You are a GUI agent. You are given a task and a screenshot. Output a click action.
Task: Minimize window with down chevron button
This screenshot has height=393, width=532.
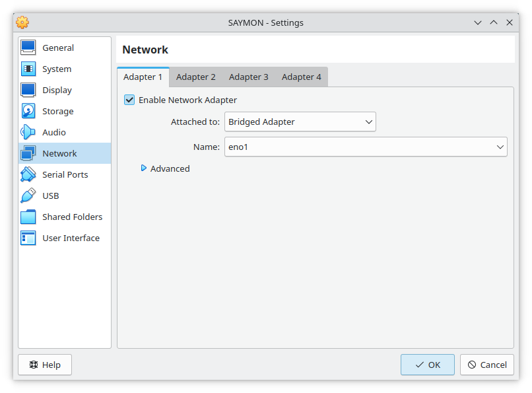coord(478,22)
